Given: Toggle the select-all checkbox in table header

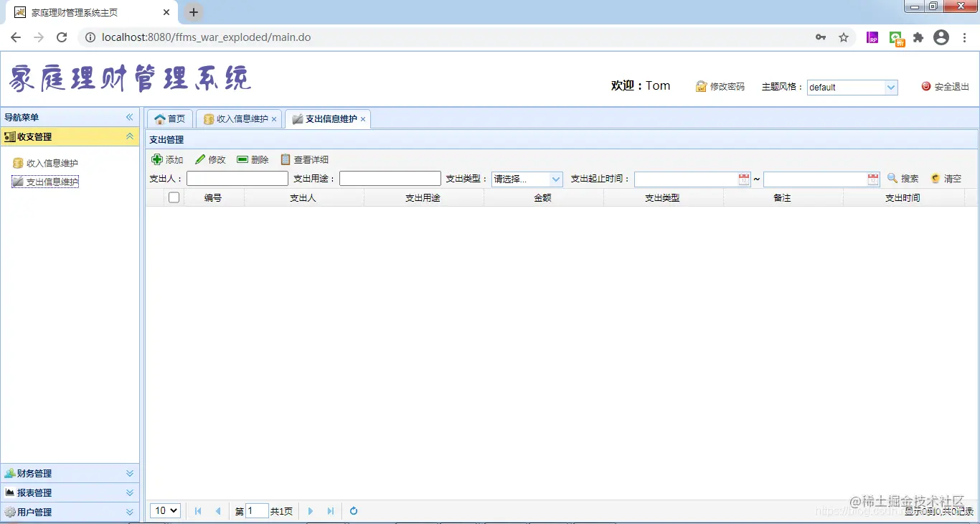Looking at the screenshot, I should coord(173,197).
